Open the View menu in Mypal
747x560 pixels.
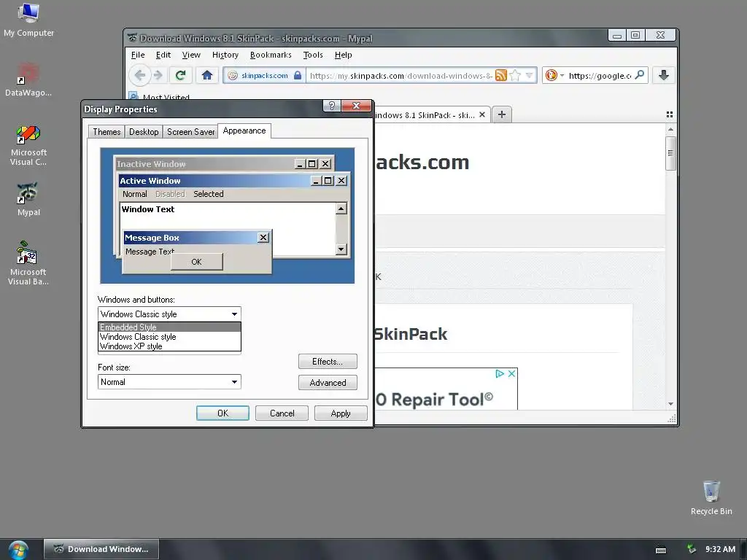click(191, 55)
